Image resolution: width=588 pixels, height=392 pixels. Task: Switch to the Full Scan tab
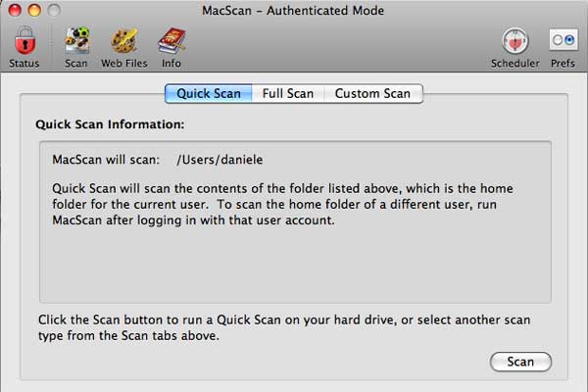click(x=288, y=94)
